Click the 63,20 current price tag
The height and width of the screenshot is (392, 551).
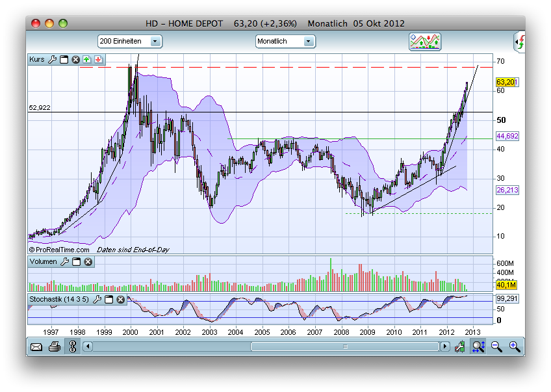507,82
